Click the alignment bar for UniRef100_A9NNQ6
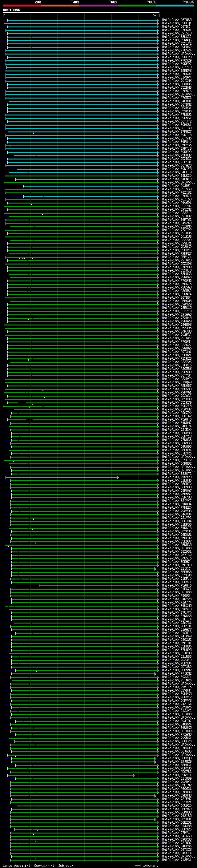 point(83,40)
